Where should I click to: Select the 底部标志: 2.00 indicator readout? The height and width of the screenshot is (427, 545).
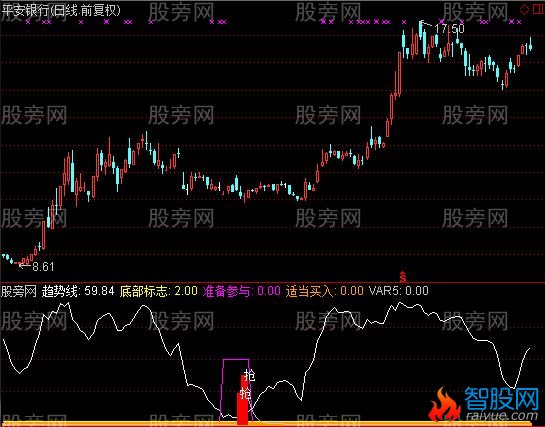coord(158,291)
